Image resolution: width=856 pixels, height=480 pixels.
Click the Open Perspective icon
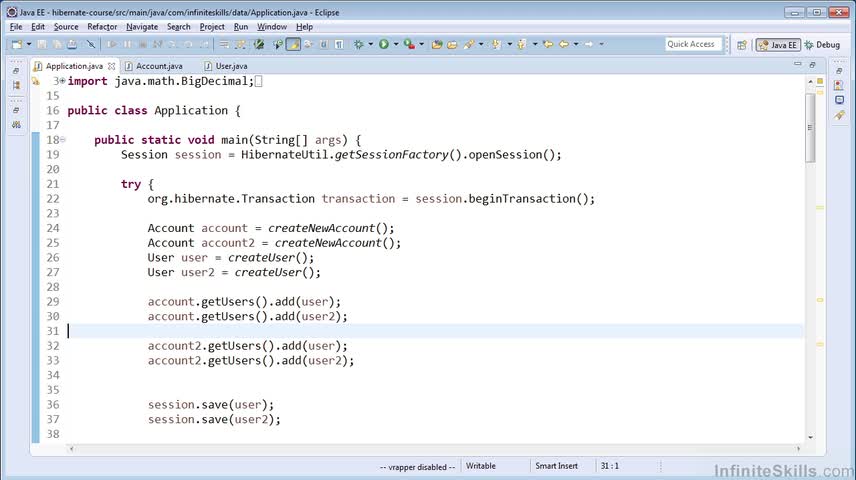pyautogui.click(x=741, y=45)
